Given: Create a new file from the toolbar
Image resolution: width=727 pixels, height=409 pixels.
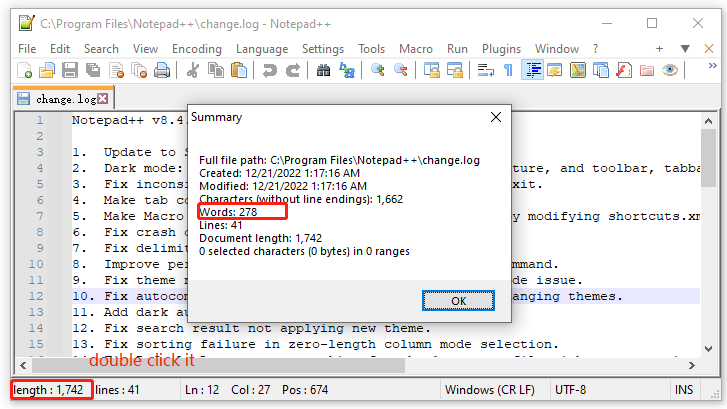Looking at the screenshot, I should tap(24, 70).
